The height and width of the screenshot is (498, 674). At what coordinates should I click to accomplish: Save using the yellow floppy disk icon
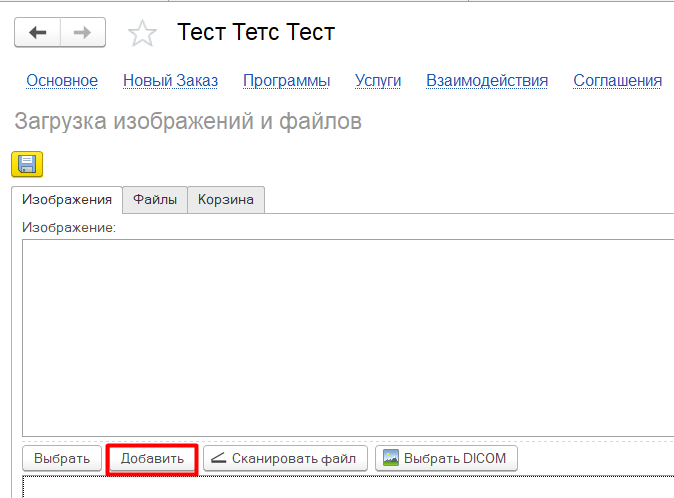27,165
